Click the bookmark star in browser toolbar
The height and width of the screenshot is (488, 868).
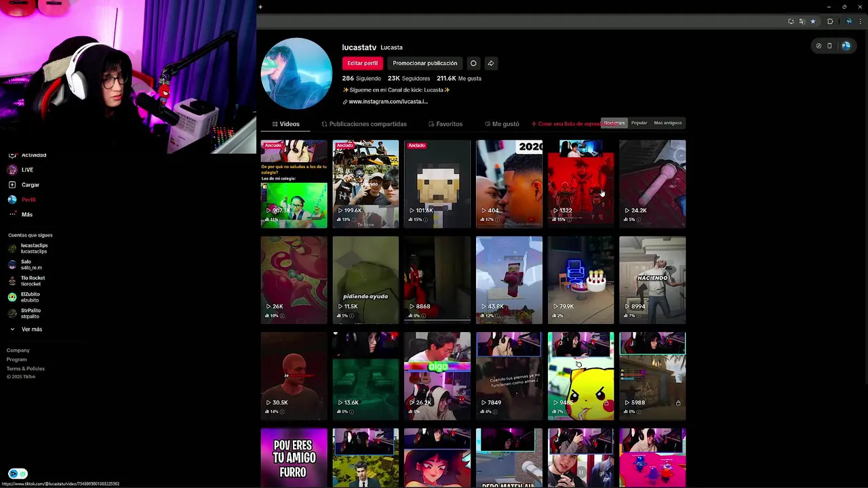813,22
